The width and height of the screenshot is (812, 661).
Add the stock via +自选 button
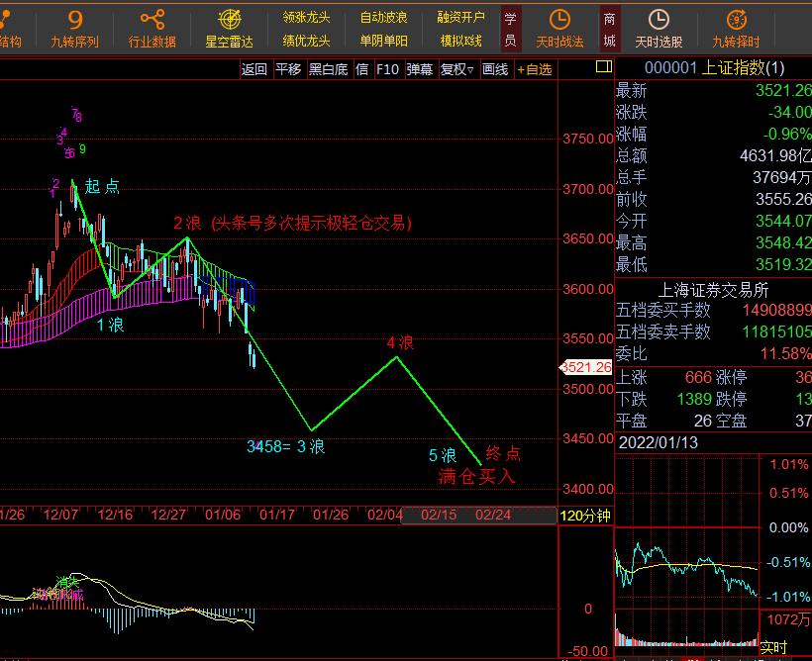[534, 69]
